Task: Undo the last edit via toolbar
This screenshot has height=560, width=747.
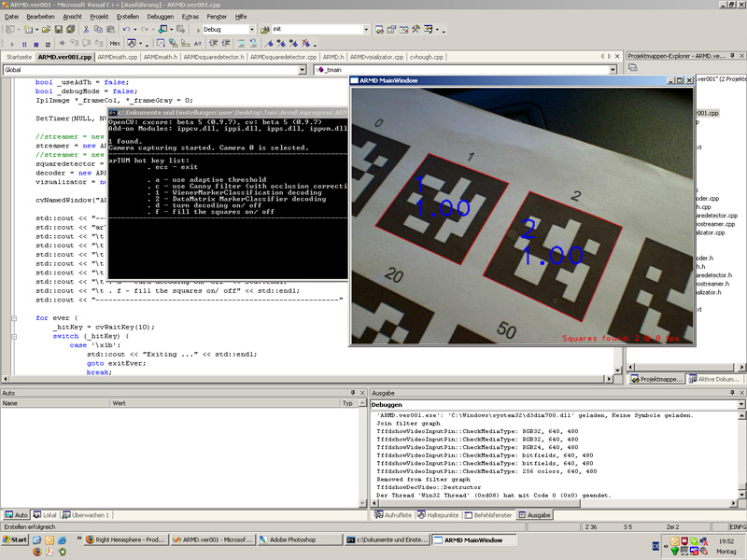Action: pyautogui.click(x=126, y=30)
